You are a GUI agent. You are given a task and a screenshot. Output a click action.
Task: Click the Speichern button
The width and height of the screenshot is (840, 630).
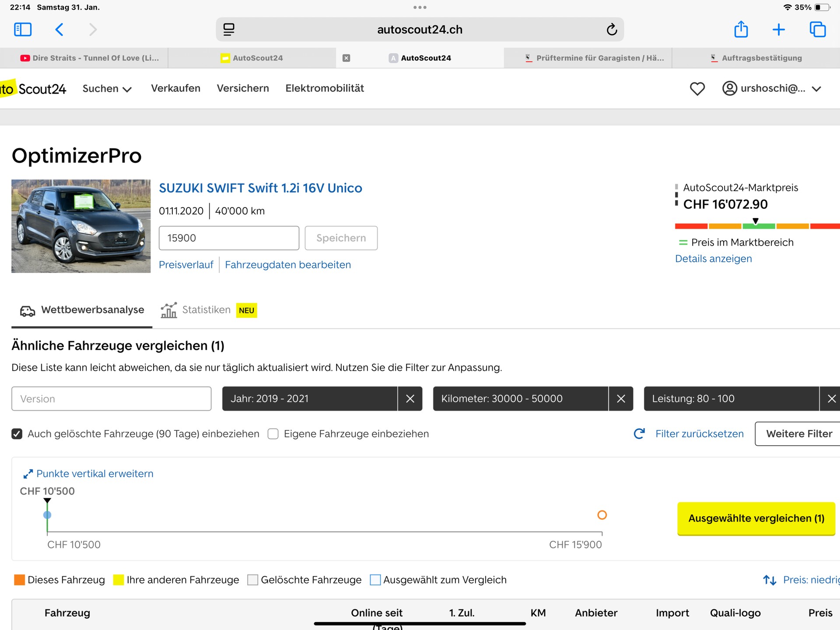tap(341, 238)
